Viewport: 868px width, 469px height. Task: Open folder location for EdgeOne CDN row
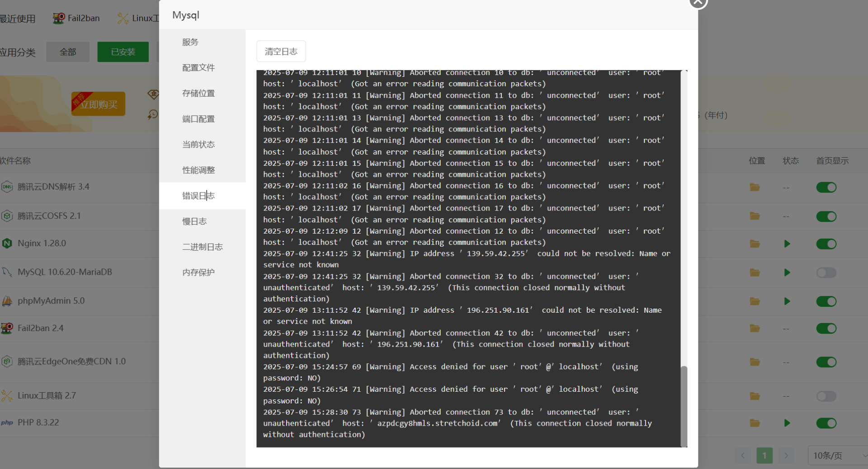(755, 362)
